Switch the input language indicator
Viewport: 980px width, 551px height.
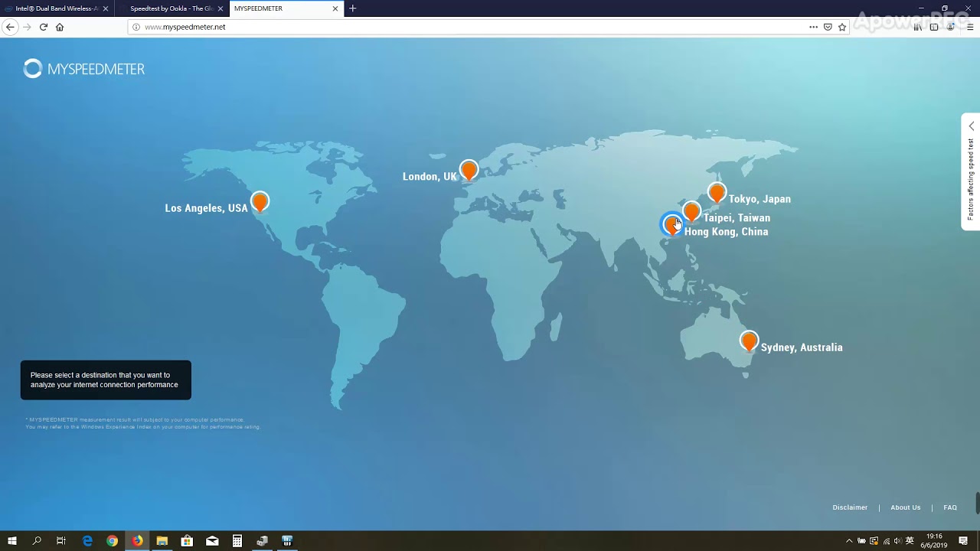[910, 541]
